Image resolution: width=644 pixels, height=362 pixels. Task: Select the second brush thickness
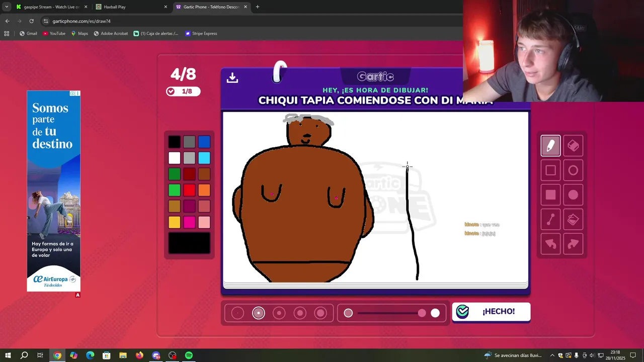[x=258, y=313]
